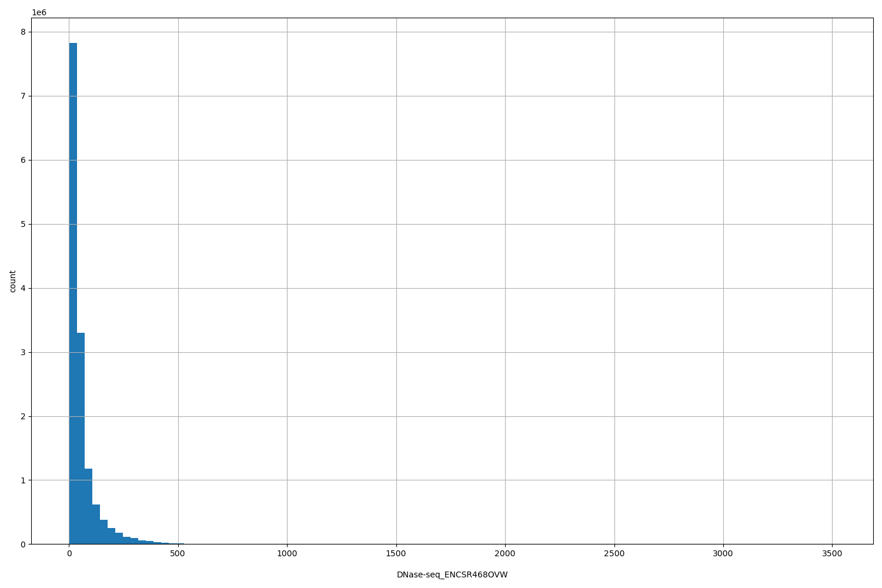Viewport: 882px width, 588px height.
Task: Select the 1000 x-axis tick
Action: [288, 553]
